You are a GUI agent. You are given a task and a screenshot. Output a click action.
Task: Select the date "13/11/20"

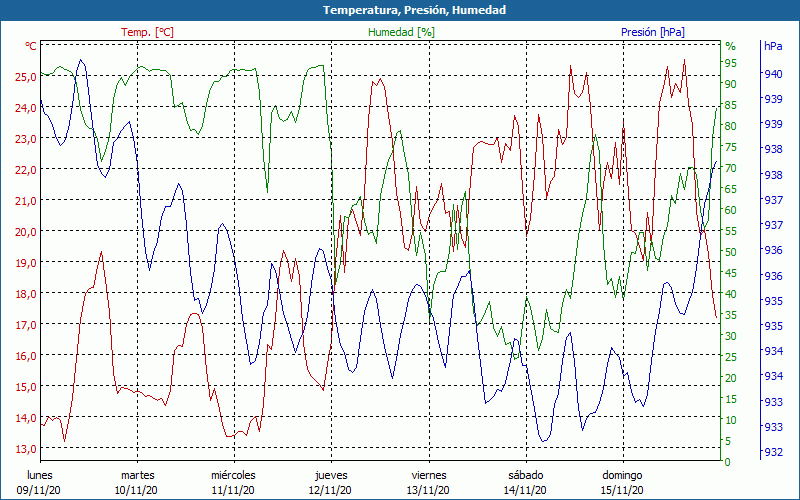pyautogui.click(x=428, y=490)
